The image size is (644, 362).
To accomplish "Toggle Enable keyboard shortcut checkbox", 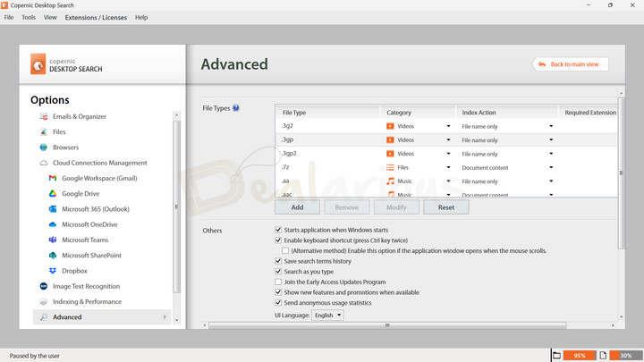I will tap(278, 240).
